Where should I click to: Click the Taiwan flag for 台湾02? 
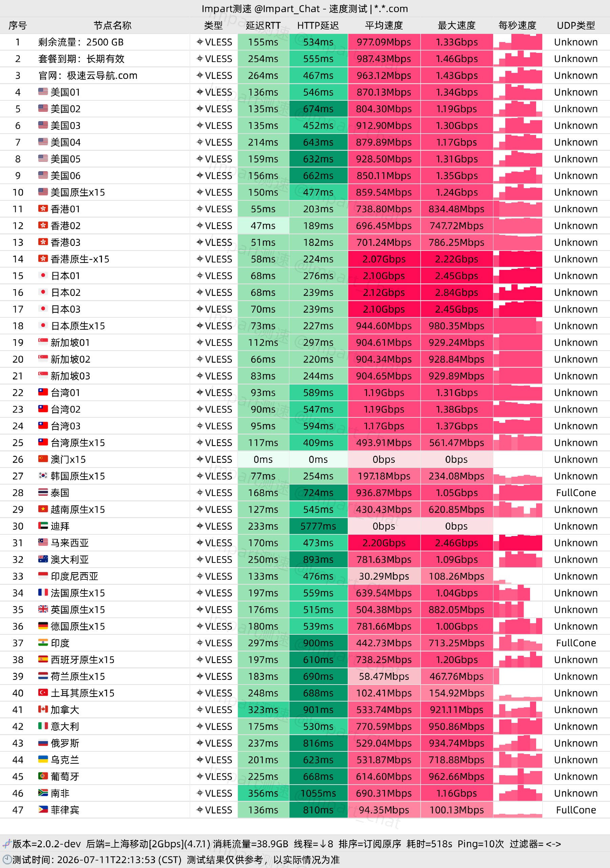(x=43, y=409)
